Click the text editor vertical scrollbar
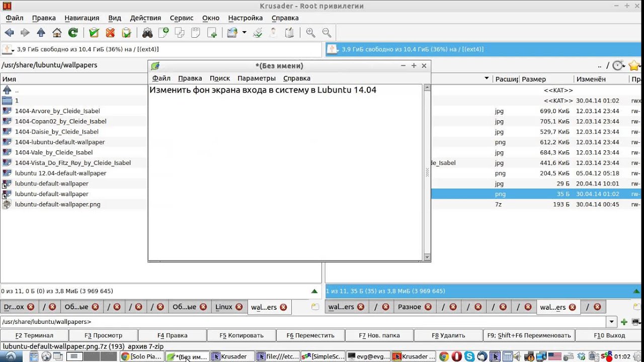 (427, 171)
